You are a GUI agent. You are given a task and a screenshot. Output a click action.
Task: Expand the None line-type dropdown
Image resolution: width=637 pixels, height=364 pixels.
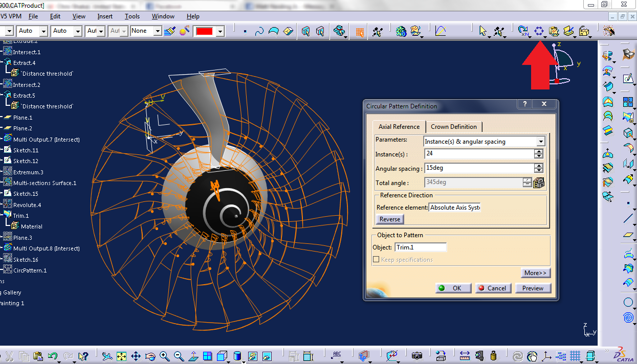[158, 32]
